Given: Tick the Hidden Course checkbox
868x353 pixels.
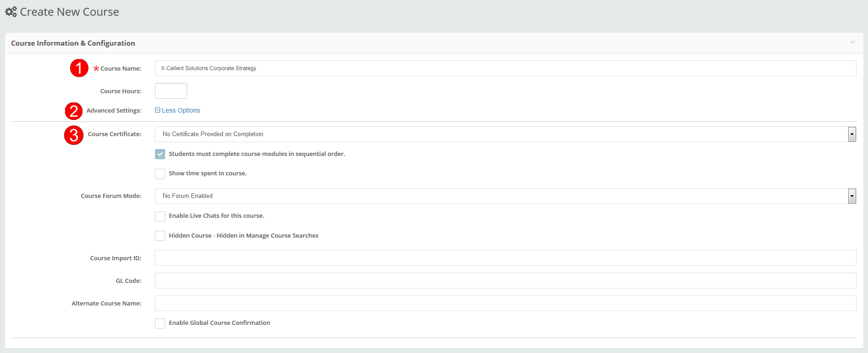Looking at the screenshot, I should (x=160, y=236).
